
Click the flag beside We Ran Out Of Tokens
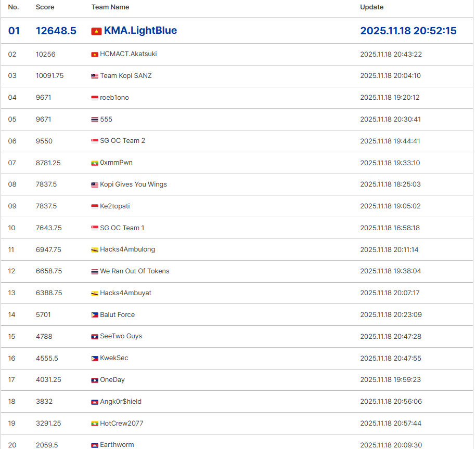pos(95,272)
